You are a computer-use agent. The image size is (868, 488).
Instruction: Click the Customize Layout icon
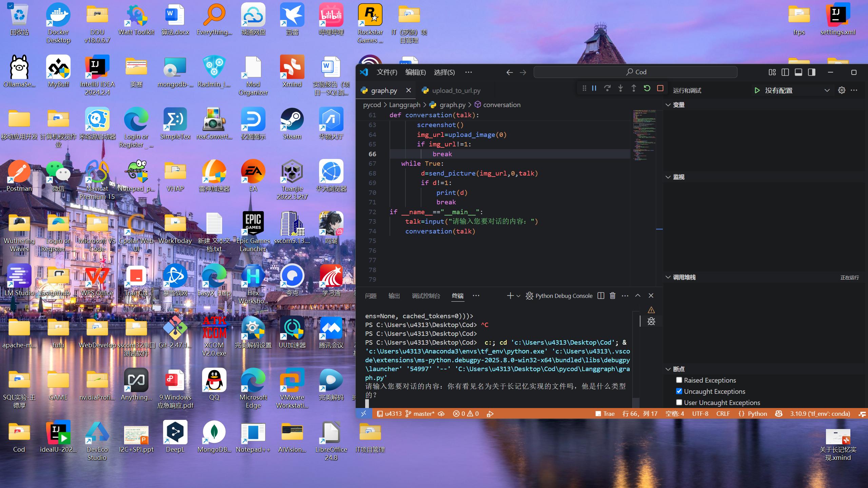pos(772,72)
